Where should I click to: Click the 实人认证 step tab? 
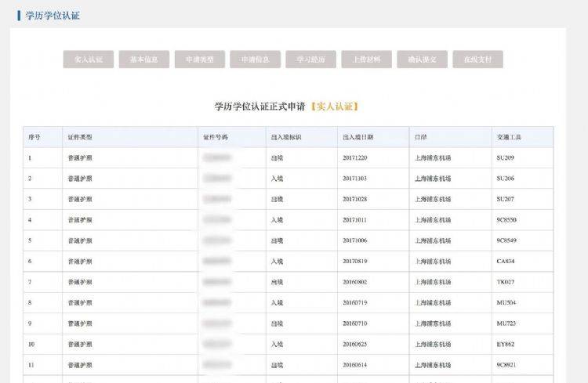[x=88, y=60]
